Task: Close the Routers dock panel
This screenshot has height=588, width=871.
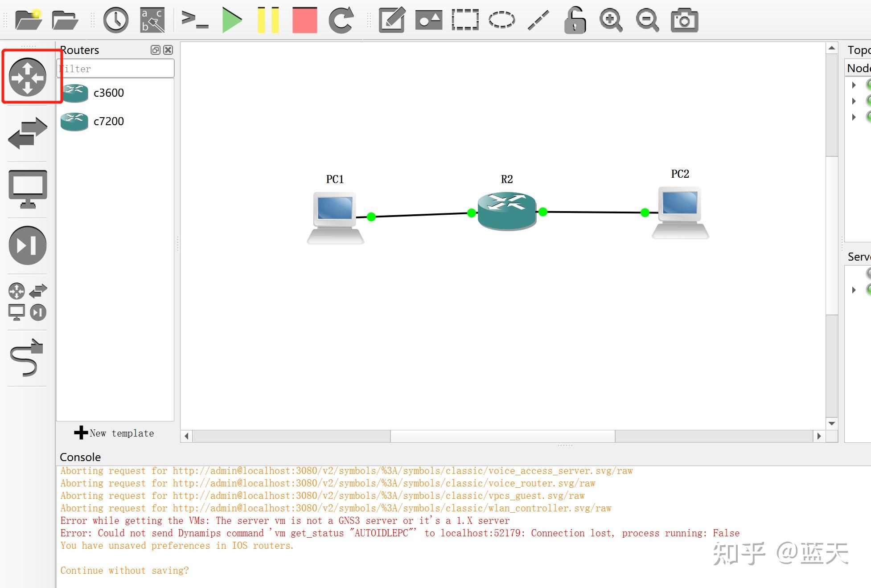Action: click(168, 50)
